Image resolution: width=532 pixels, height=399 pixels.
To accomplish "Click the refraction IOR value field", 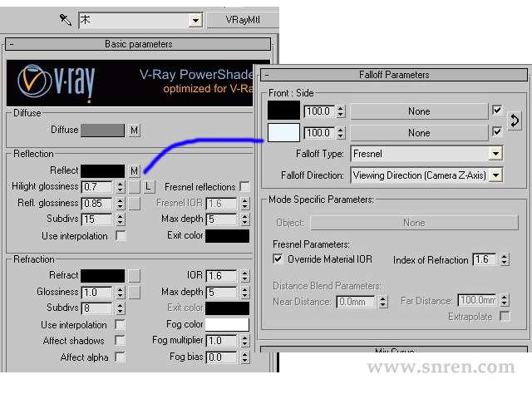I will pos(222,276).
